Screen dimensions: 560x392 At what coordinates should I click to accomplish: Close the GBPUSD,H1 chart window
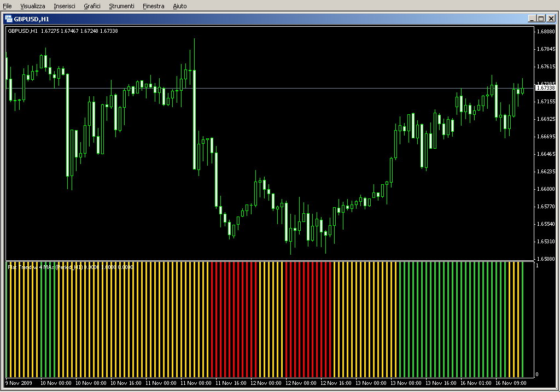[550, 19]
